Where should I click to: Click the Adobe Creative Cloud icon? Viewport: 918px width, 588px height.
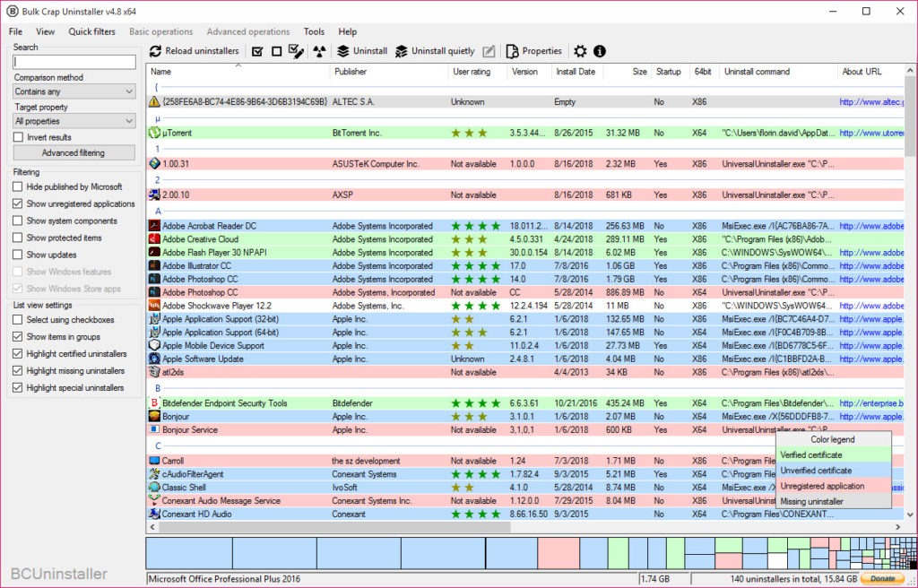154,239
